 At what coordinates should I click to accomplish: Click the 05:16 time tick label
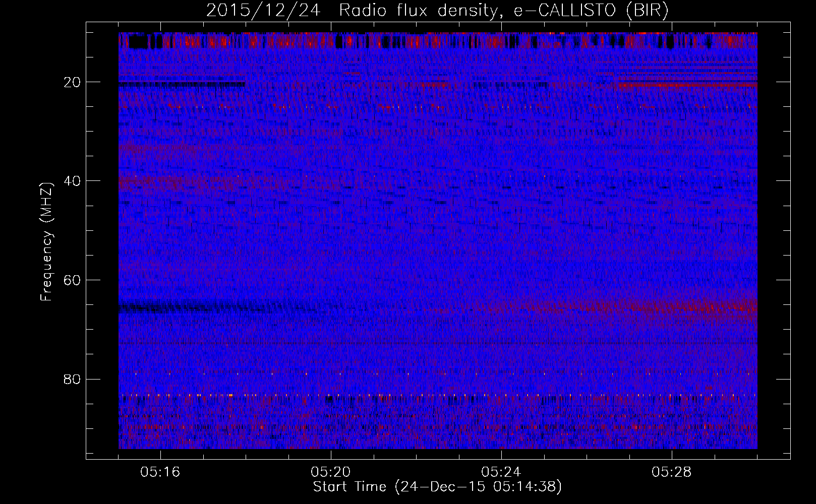coord(160,472)
